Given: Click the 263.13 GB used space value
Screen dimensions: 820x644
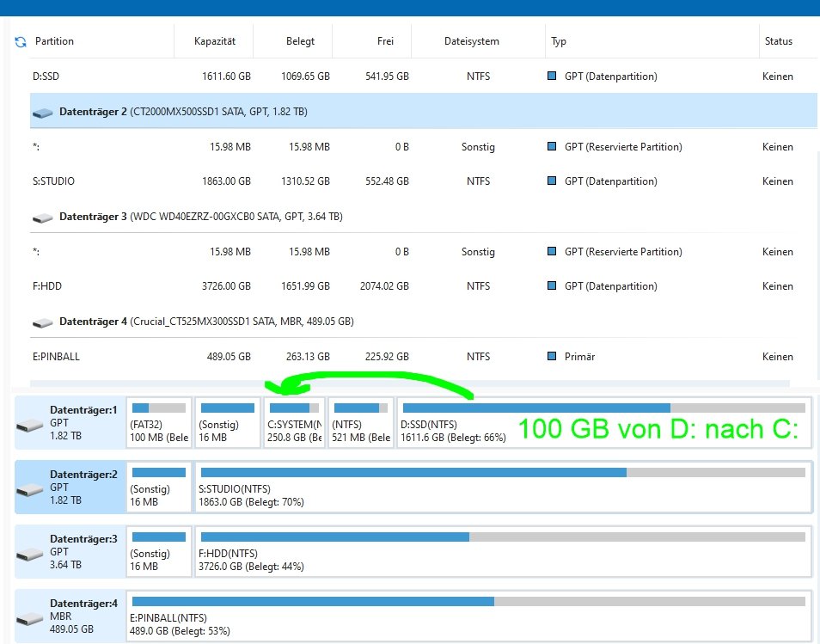Looking at the screenshot, I should (308, 356).
